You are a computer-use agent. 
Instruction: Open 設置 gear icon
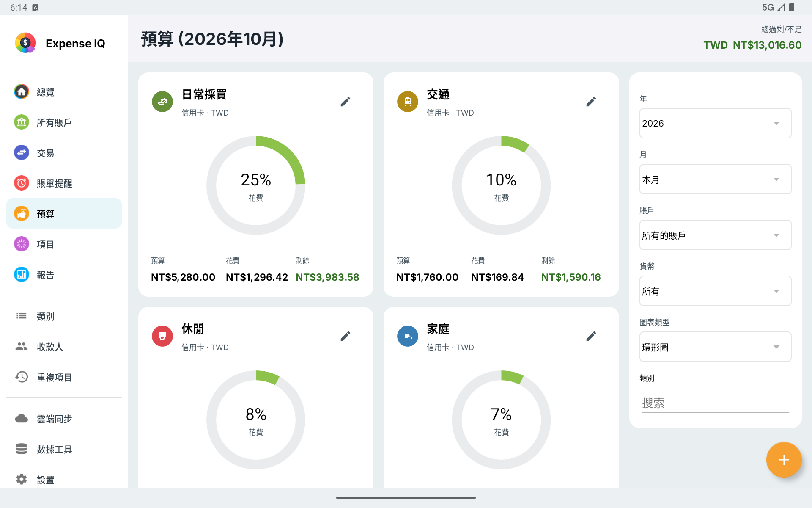tap(22, 480)
